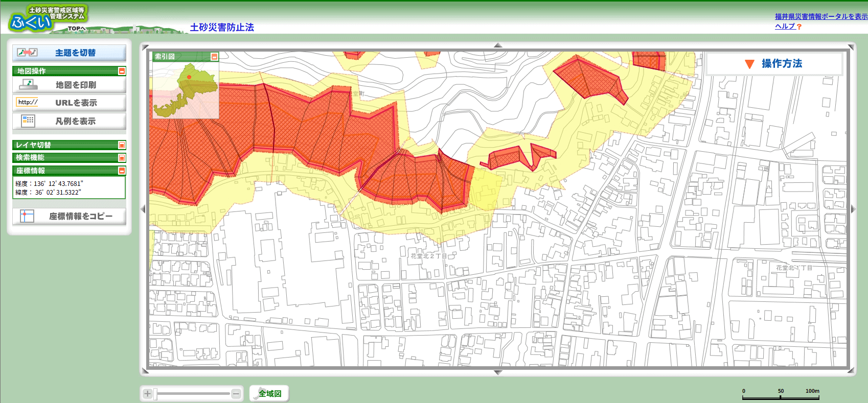The width and height of the screenshot is (868, 403).
Task: Minimize the 索引図 index map
Action: point(214,57)
